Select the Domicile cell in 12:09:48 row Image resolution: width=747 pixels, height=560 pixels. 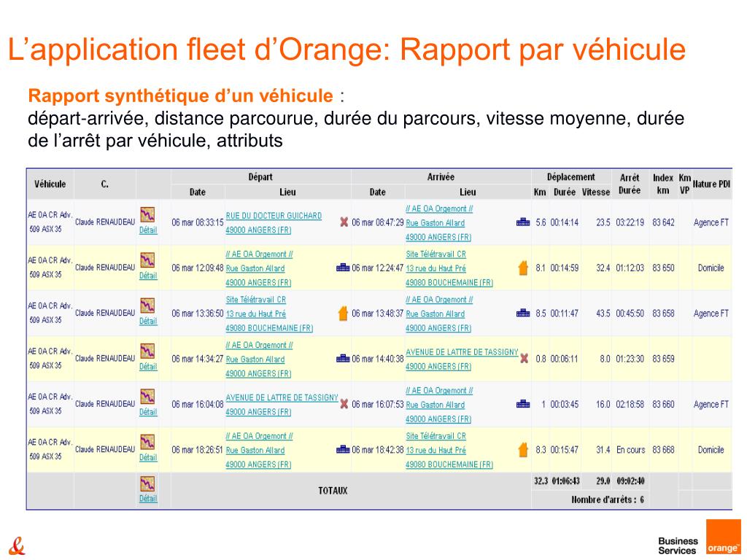coord(711,268)
